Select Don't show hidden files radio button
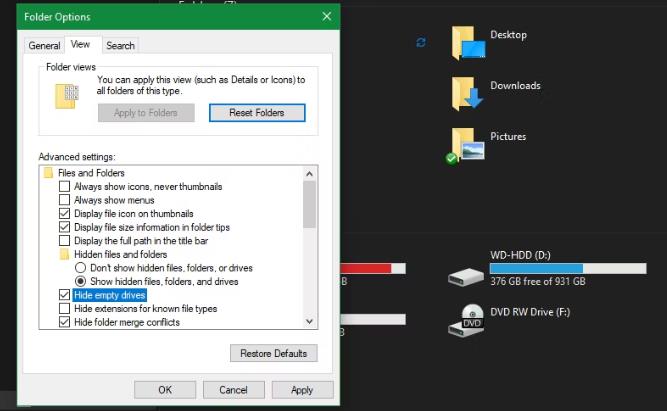667x411 pixels. pos(80,268)
